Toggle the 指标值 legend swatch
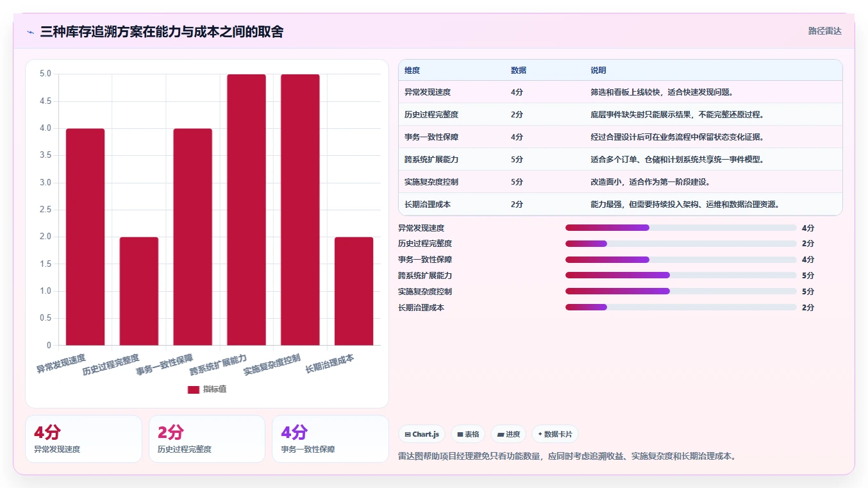868x488 pixels. tap(194, 389)
